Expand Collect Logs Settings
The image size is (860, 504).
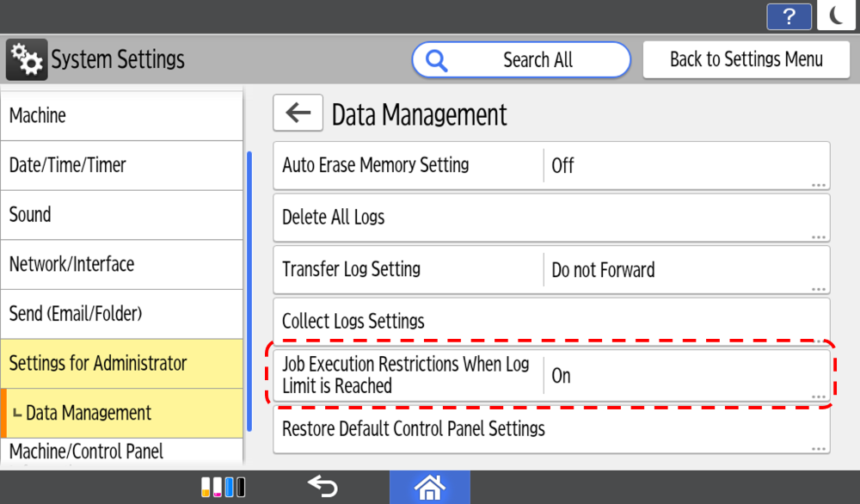[x=550, y=322]
